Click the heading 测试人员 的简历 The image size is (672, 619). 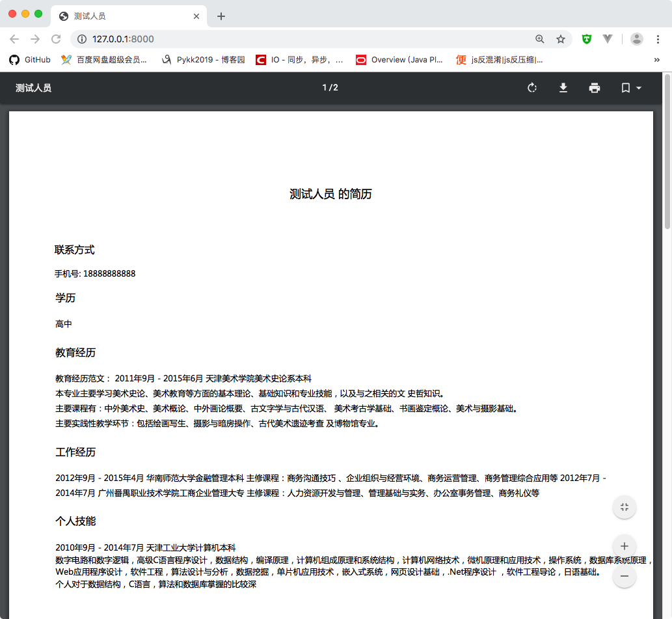coord(330,194)
